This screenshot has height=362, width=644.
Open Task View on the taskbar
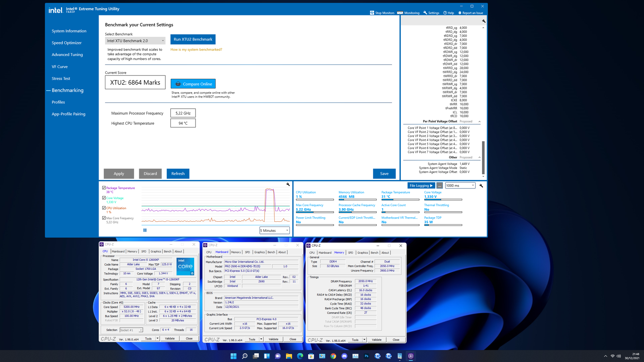(256, 356)
